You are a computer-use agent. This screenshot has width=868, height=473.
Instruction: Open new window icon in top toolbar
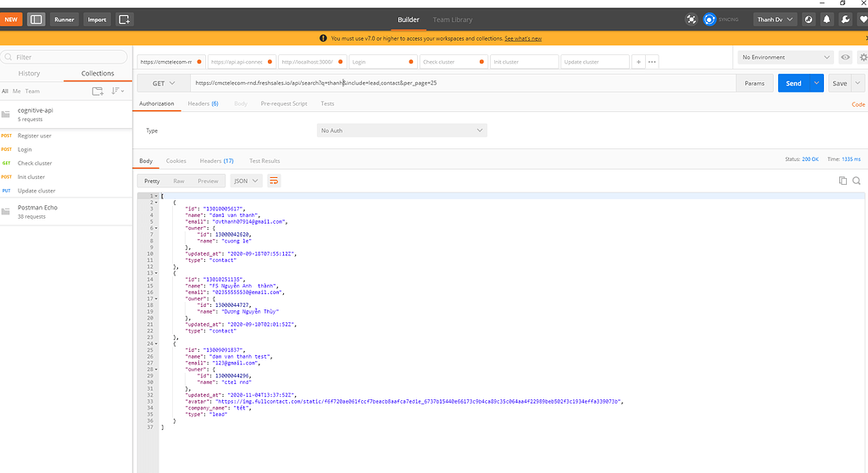click(x=125, y=19)
